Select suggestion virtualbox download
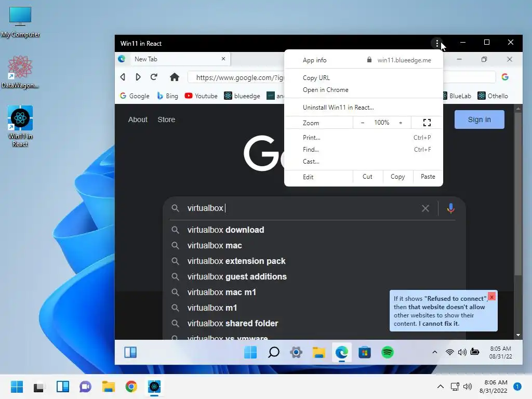The image size is (532, 399). (314, 230)
